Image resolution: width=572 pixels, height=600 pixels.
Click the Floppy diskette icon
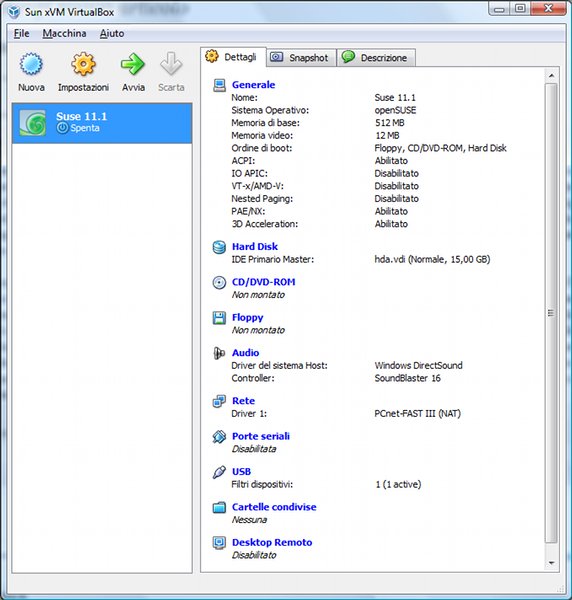click(x=219, y=318)
